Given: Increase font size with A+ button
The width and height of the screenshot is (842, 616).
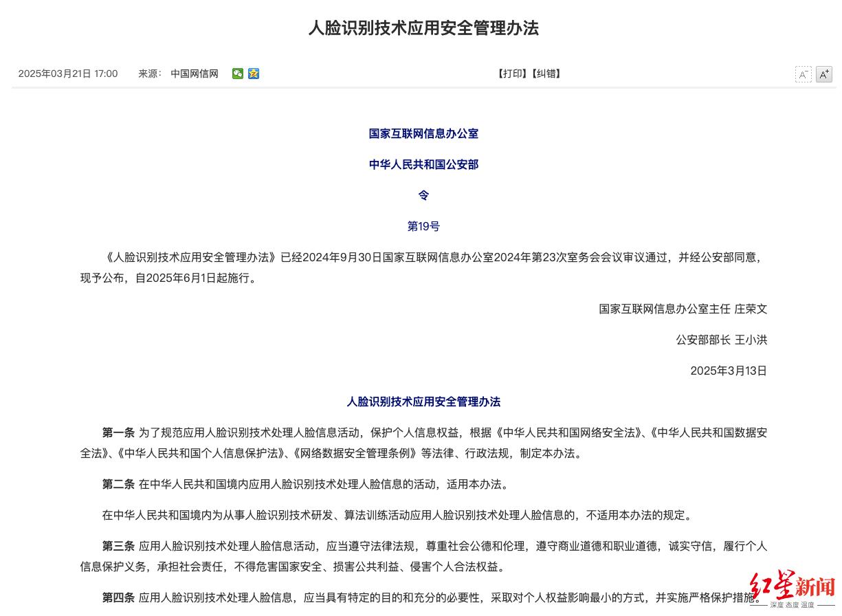Looking at the screenshot, I should point(824,74).
